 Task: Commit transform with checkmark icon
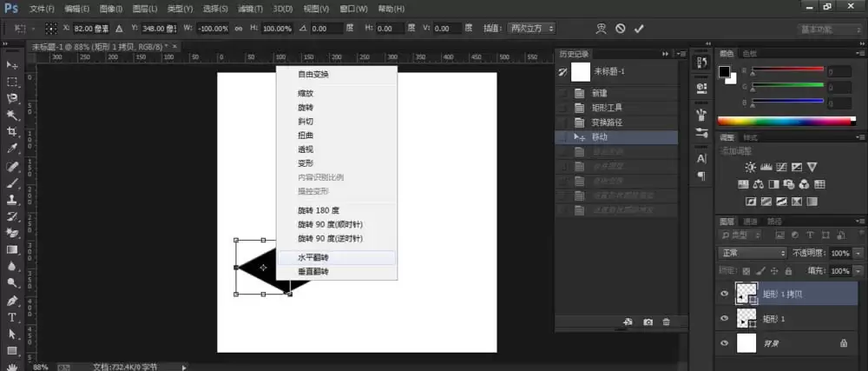(x=639, y=29)
